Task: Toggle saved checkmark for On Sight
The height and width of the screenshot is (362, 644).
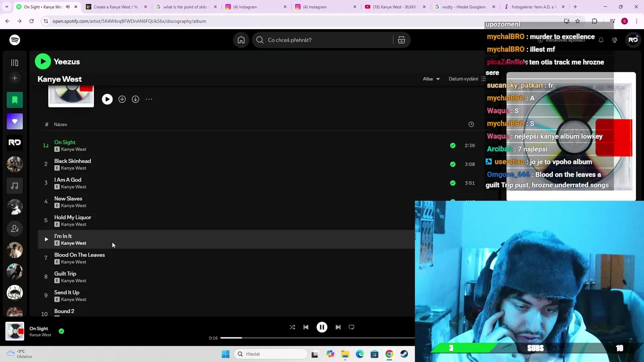Action: [x=453, y=145]
